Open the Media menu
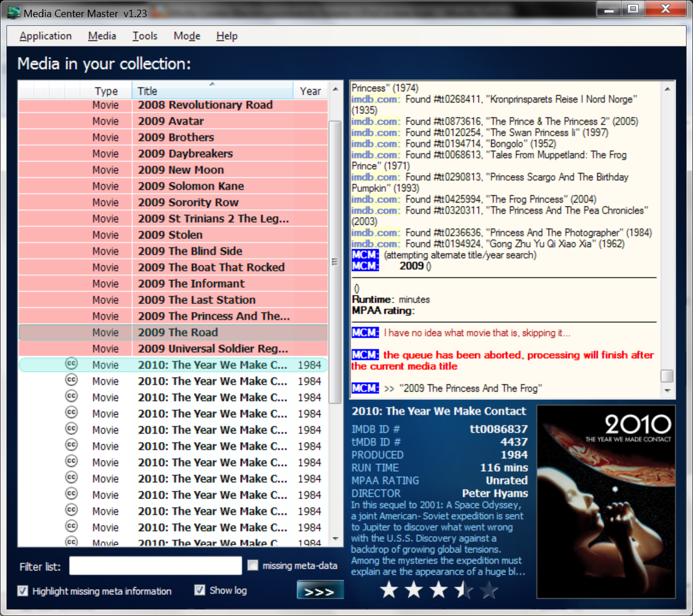The width and height of the screenshot is (693, 616). 102,36
